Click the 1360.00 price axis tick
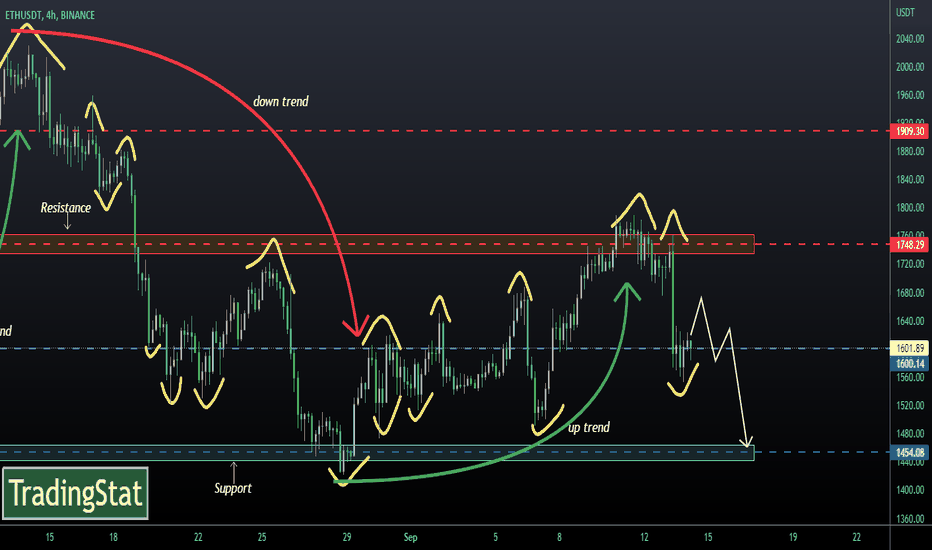The image size is (932, 550). pos(910,518)
